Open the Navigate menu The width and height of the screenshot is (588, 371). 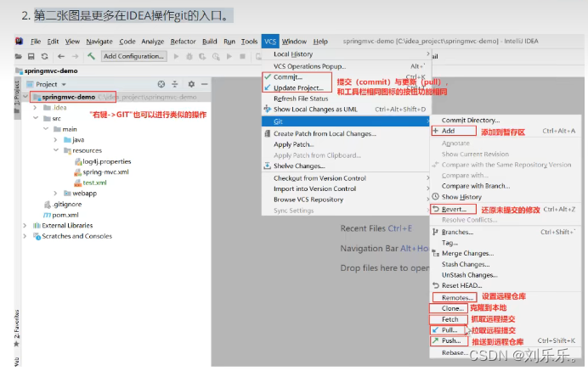click(99, 42)
